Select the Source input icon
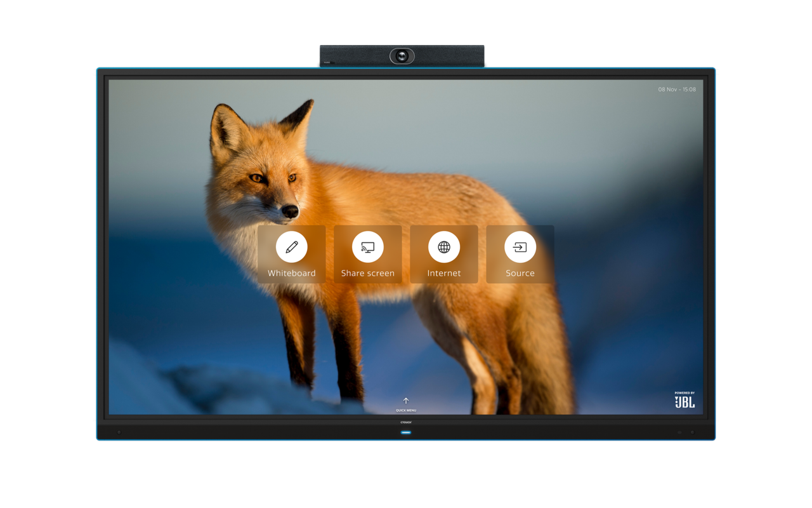Image resolution: width=812 pixels, height=508 pixels. 520,247
